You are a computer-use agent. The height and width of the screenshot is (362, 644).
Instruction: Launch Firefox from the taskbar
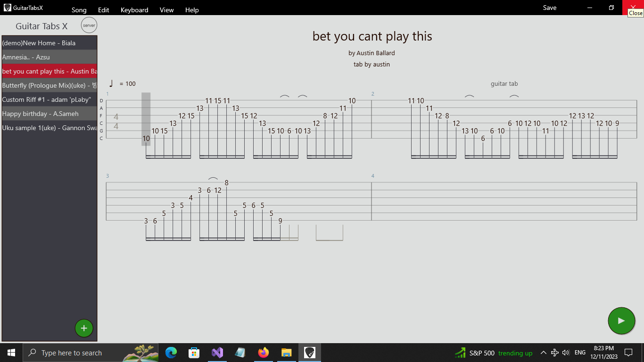point(263,352)
